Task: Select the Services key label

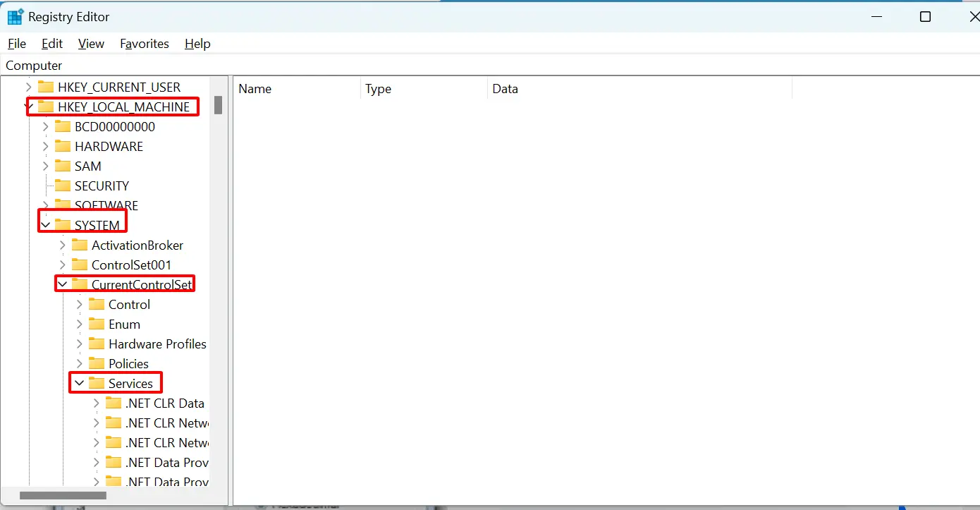Action: coord(130,383)
